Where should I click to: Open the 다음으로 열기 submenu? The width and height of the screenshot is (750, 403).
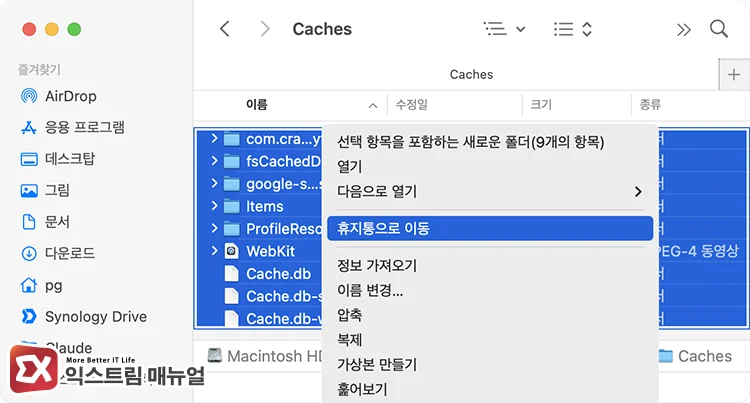[490, 192]
